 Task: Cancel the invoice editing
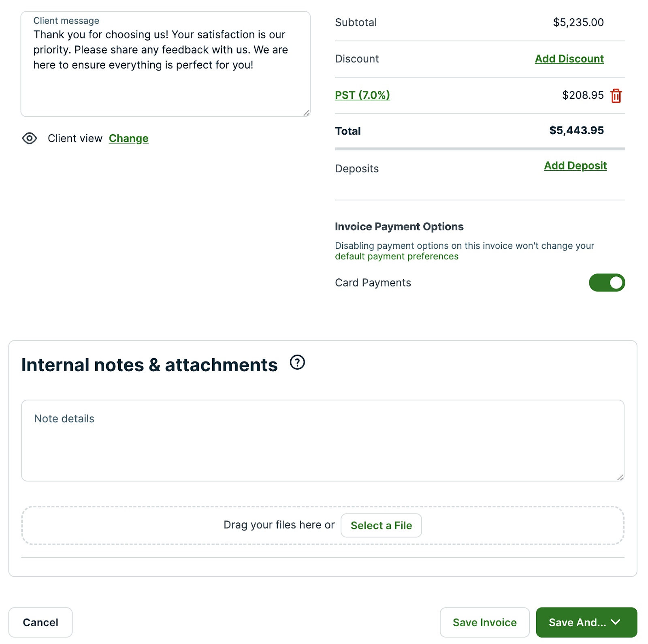(40, 622)
